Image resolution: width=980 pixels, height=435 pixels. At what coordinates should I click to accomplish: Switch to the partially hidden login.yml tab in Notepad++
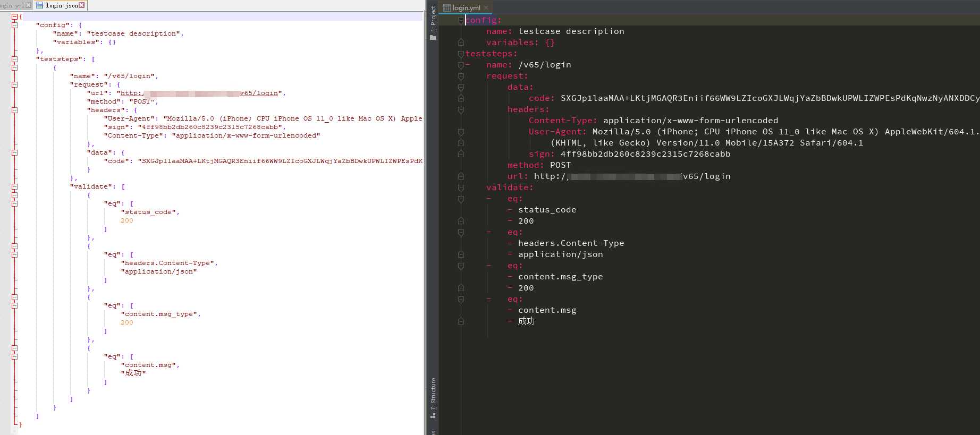[x=16, y=5]
